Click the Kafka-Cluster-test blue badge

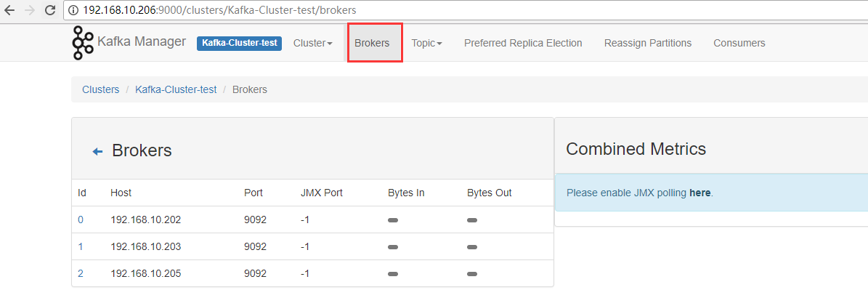[x=239, y=43]
